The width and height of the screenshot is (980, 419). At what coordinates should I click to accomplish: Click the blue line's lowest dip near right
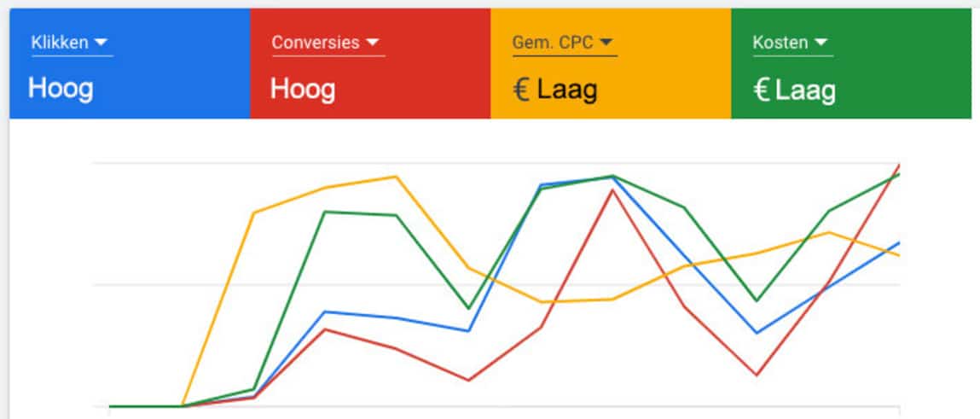coord(757,333)
